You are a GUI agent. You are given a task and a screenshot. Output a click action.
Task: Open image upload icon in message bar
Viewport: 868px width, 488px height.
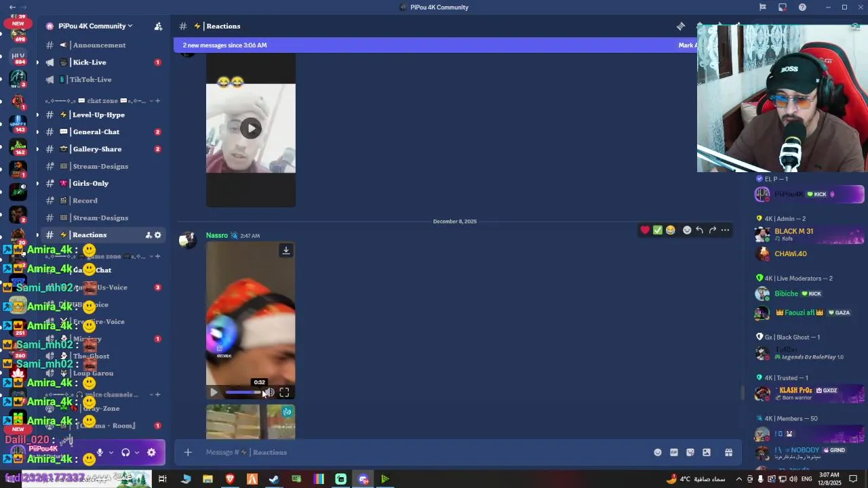(707, 452)
